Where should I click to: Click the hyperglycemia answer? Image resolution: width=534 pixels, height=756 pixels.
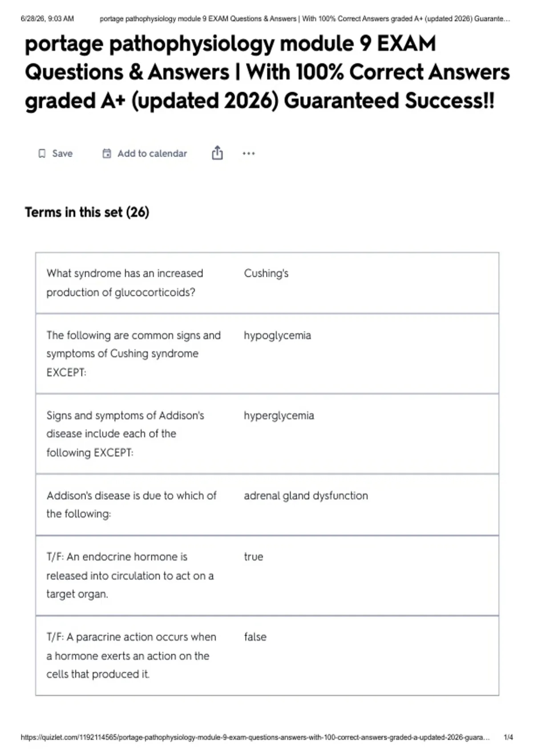(279, 415)
